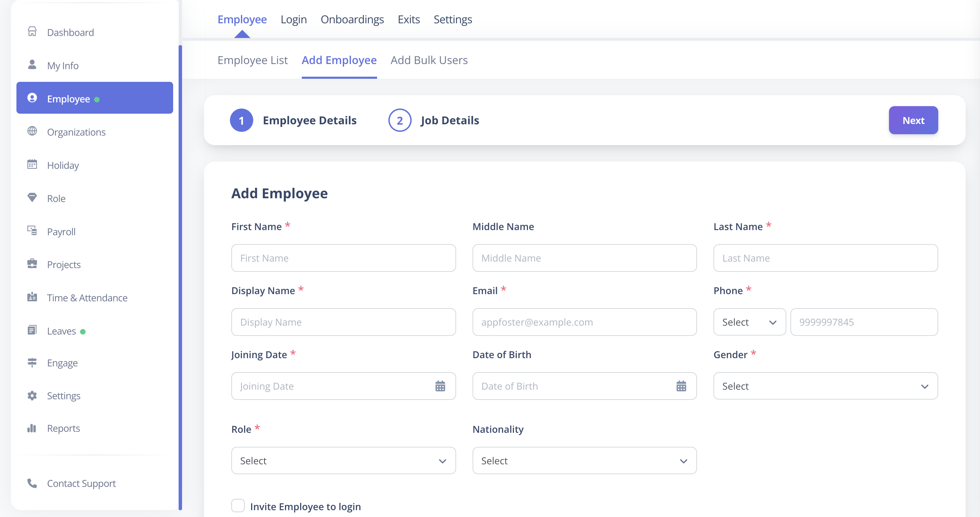Check Invite Employee to login checkbox
This screenshot has height=517, width=980.
click(238, 506)
